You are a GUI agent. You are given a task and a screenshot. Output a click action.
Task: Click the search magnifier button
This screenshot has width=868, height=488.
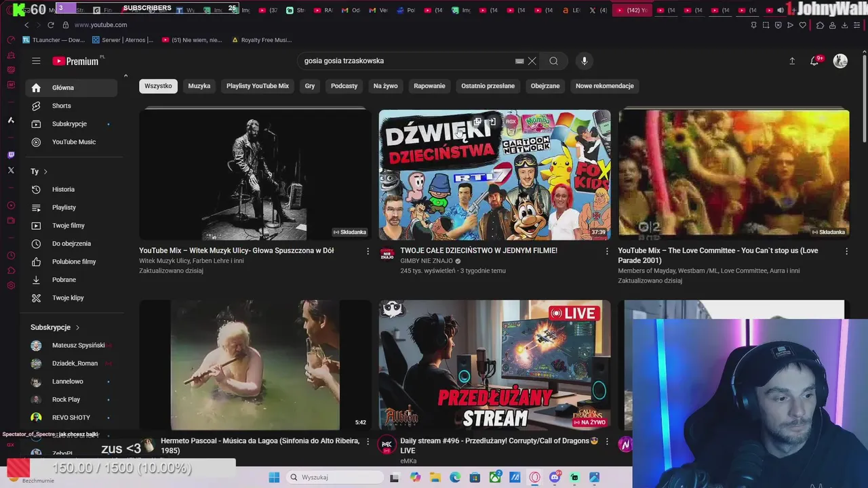554,61
